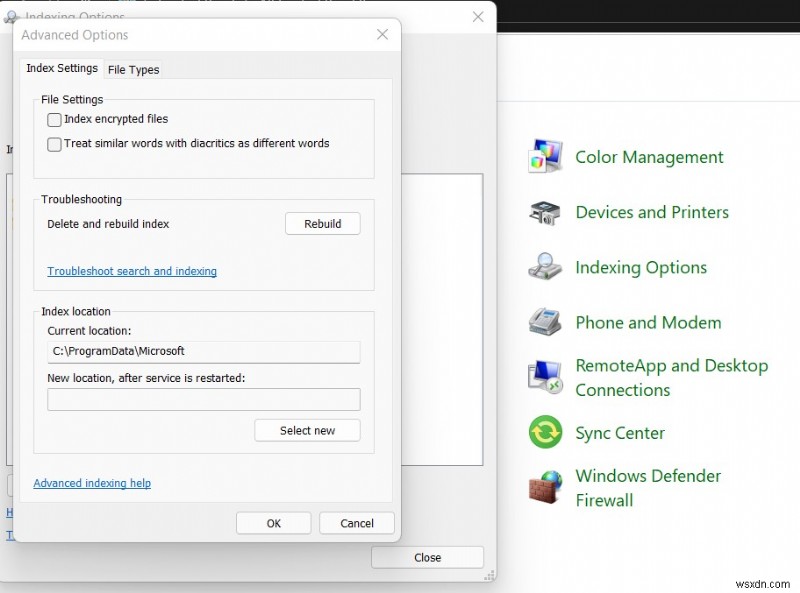Select the Index Settings tab
Image resolution: width=800 pixels, height=593 pixels.
61,68
